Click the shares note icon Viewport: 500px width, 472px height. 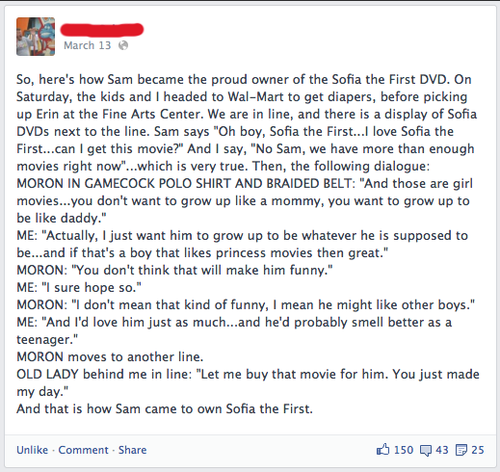(x=461, y=450)
